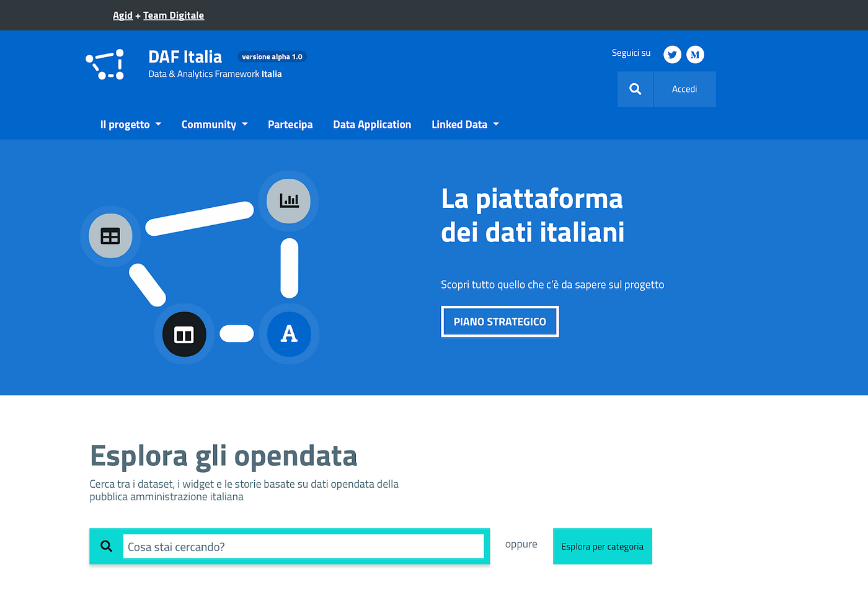Screen dimensions: 868x600
Task: Click the Esplora gli opendata heading
Action: [223, 456]
